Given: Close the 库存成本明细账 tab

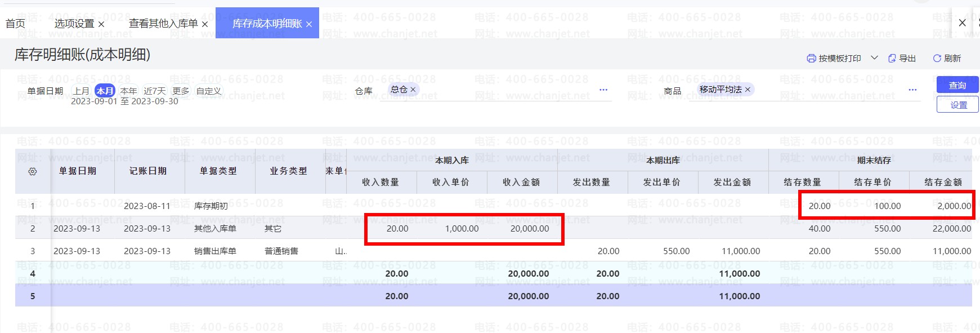Looking at the screenshot, I should pyautogui.click(x=309, y=24).
